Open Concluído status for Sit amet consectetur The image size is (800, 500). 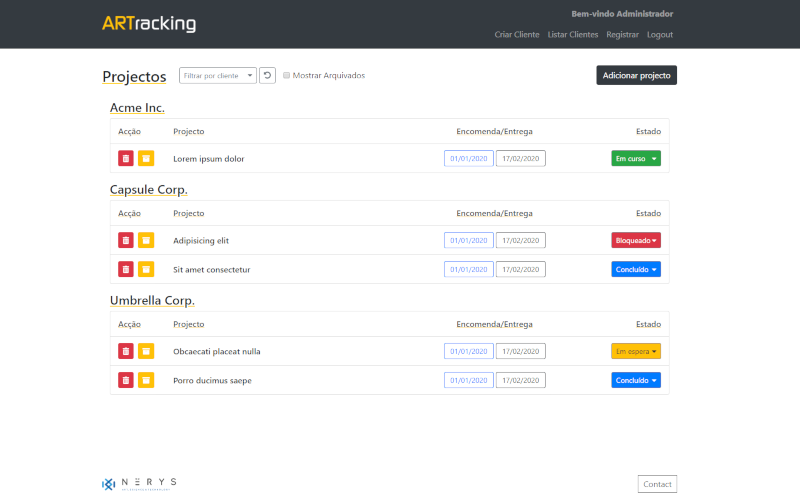(x=636, y=269)
